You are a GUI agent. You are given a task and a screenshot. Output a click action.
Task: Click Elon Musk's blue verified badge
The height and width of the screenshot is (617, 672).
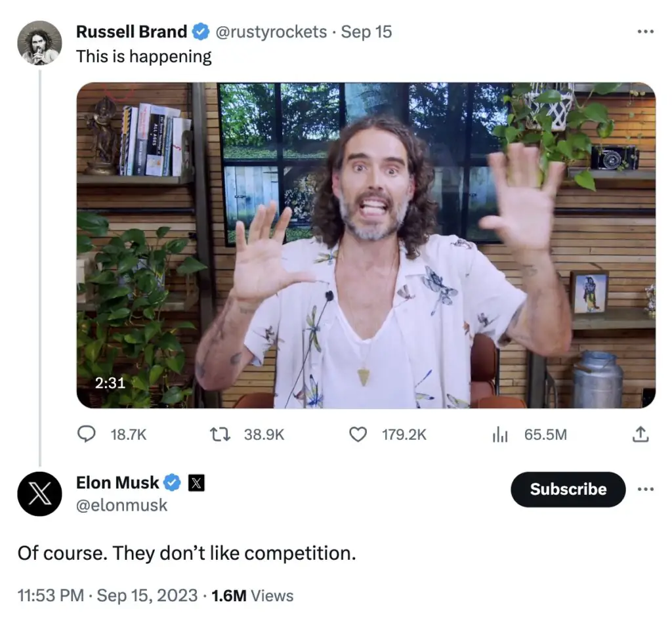coord(172,483)
